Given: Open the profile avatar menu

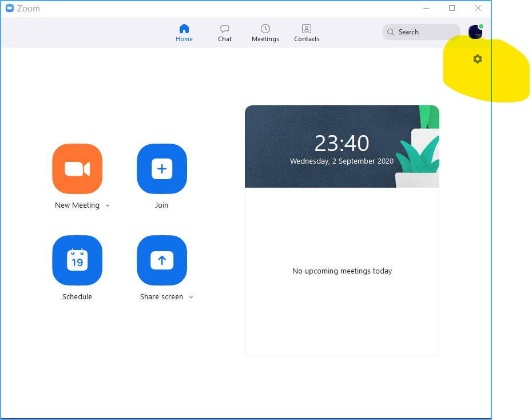Looking at the screenshot, I should 475,32.
